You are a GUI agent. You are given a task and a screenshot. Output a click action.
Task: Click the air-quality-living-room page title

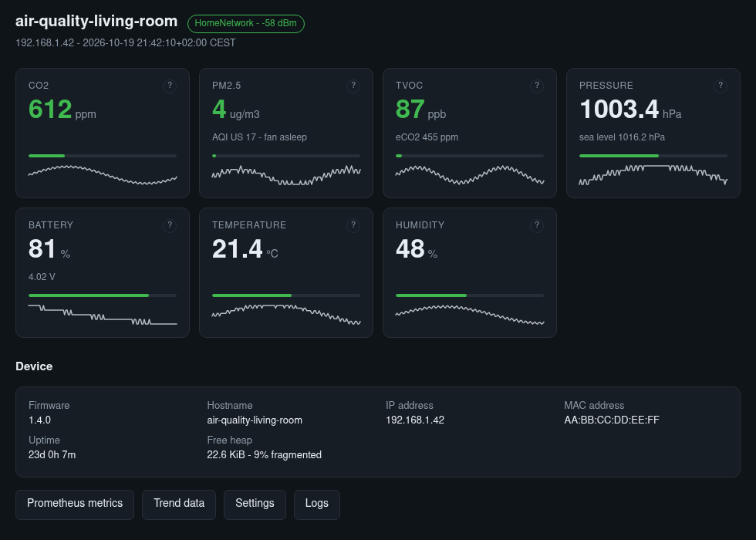coord(96,22)
